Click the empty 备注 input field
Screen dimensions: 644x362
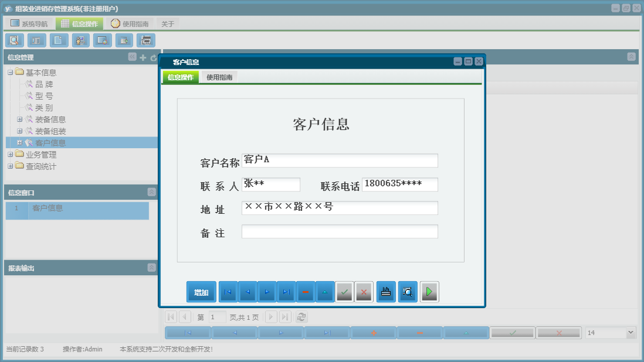(x=340, y=231)
